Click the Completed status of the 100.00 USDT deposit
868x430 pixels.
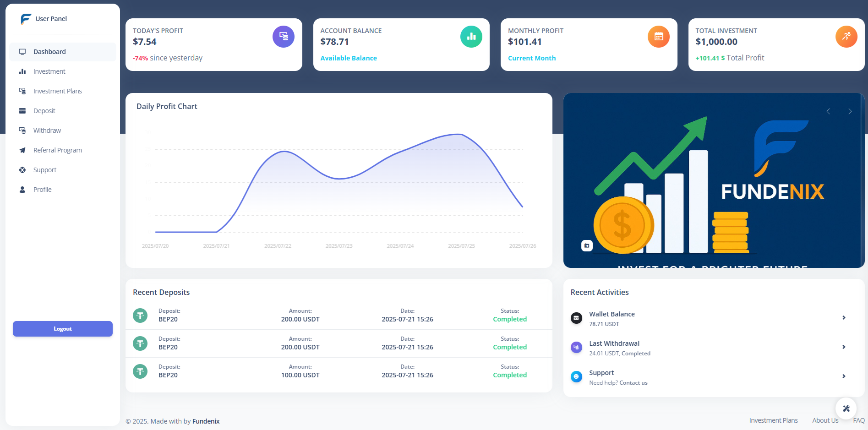point(510,375)
